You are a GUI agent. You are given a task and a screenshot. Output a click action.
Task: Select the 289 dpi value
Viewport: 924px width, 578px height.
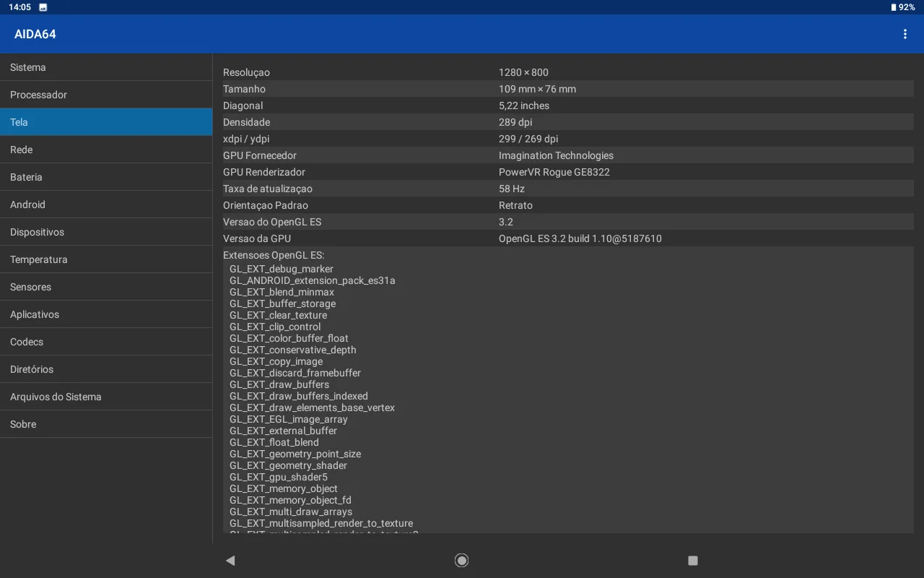[515, 122]
